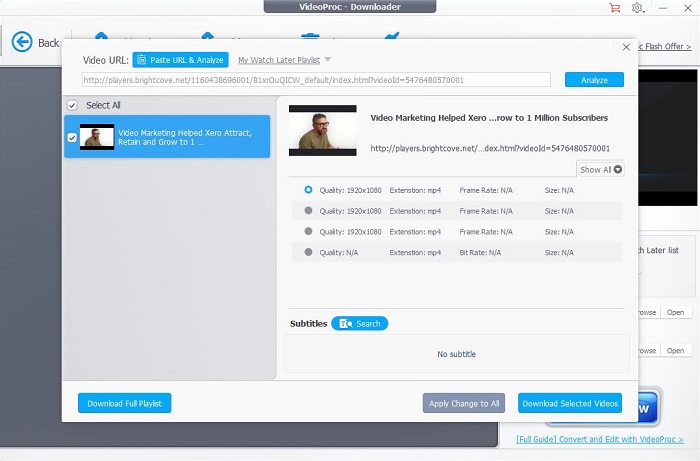
Task: Click the video title text in details panel
Action: click(489, 118)
